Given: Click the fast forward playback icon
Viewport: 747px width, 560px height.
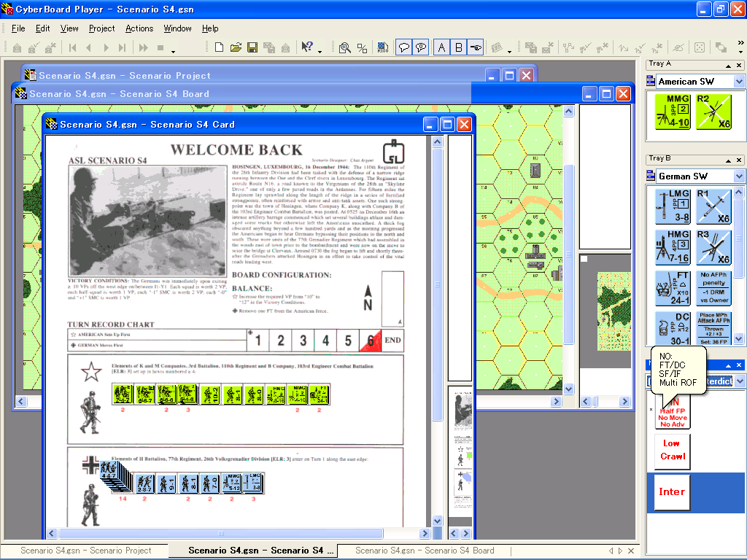Looking at the screenshot, I should tap(144, 47).
